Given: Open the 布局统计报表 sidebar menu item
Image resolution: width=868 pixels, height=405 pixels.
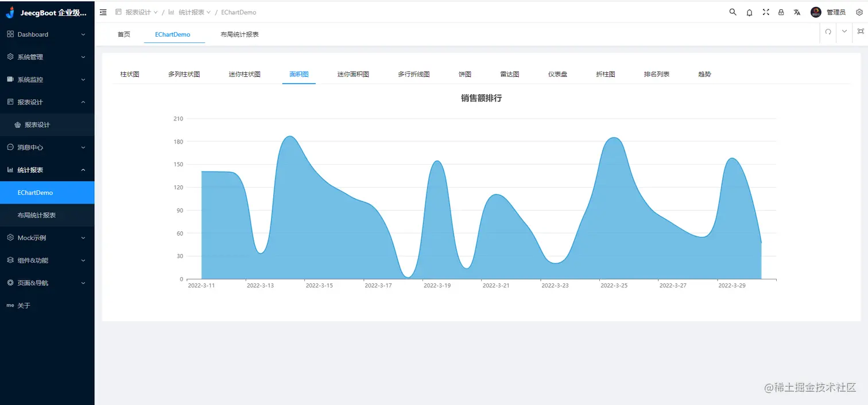Looking at the screenshot, I should coord(47,215).
